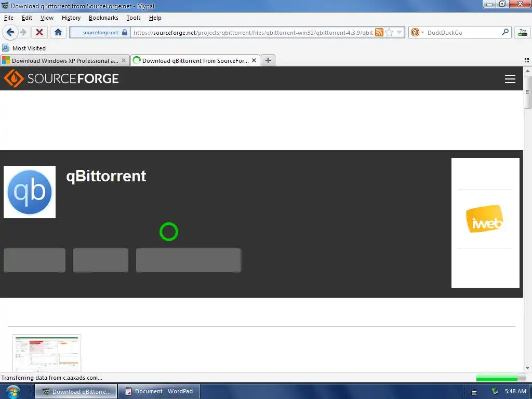Open the DuckDuckGo search engine selector
This screenshot has width=532, height=399.
417,33
